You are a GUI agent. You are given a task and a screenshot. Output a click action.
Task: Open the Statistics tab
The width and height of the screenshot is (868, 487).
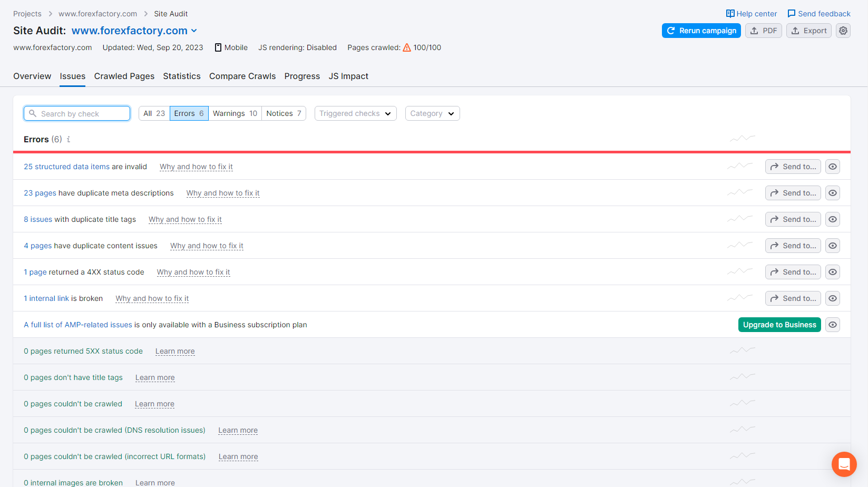pos(182,76)
